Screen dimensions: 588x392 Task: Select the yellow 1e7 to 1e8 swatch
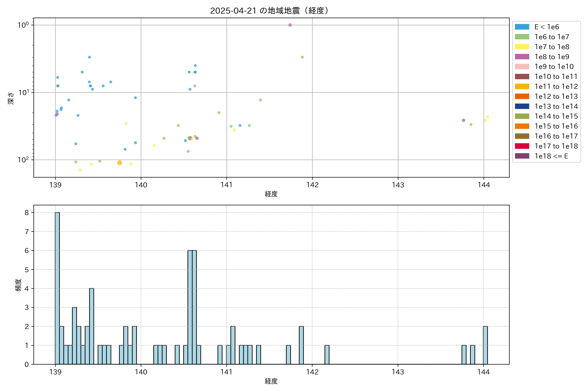click(522, 47)
